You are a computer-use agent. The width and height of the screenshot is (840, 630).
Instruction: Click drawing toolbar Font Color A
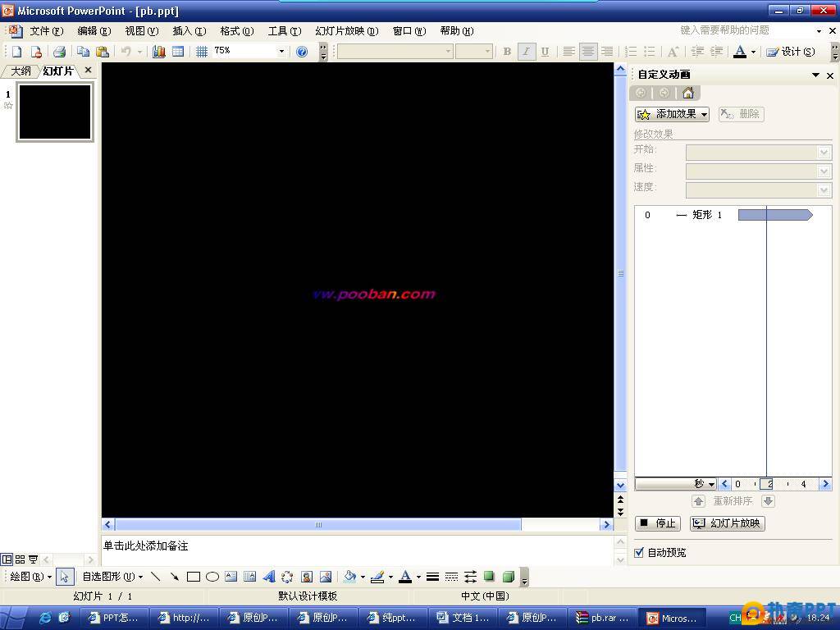[405, 577]
